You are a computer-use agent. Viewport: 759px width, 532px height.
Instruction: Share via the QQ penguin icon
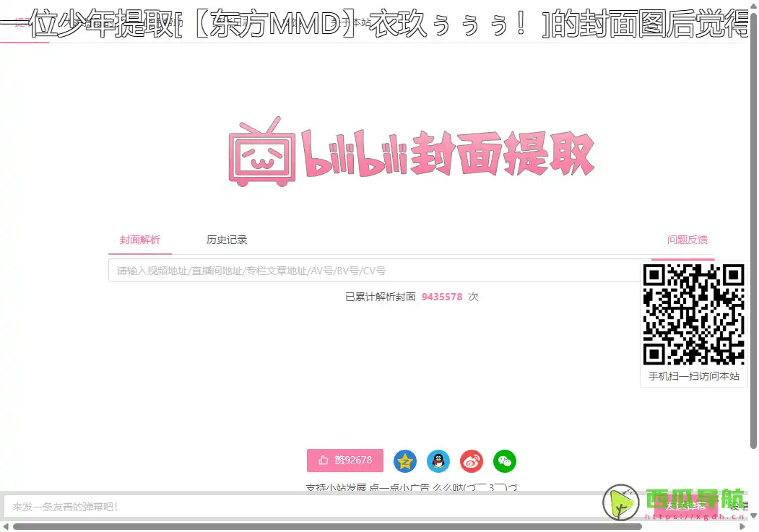(x=438, y=461)
